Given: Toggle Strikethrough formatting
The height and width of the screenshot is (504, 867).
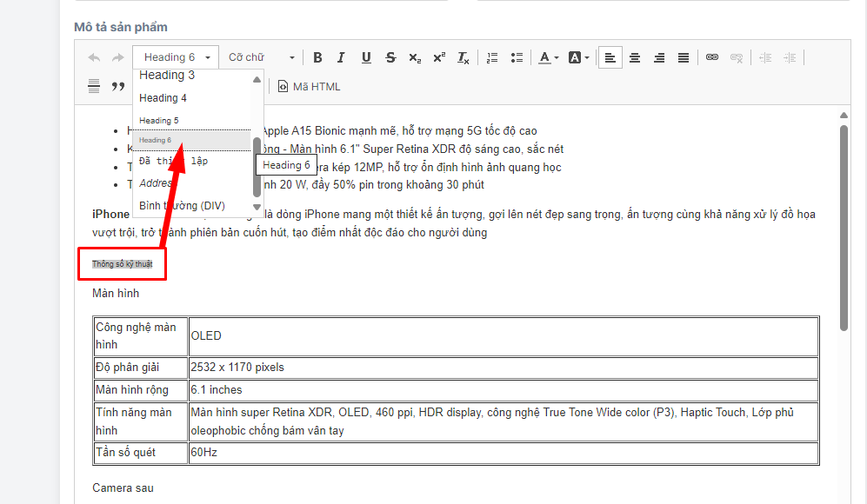Looking at the screenshot, I should tap(390, 57).
